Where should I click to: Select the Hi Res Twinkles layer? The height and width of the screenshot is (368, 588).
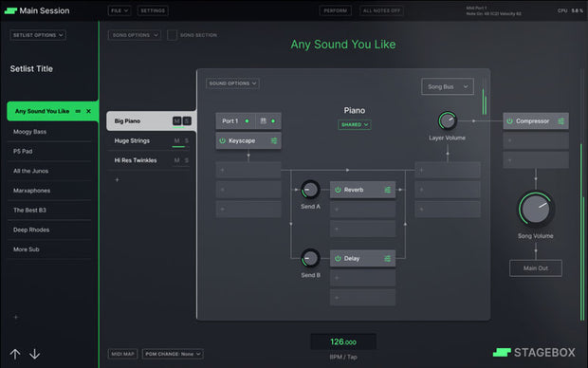click(x=148, y=160)
